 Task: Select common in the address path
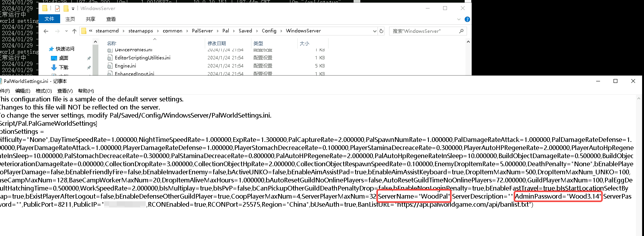[172, 31]
